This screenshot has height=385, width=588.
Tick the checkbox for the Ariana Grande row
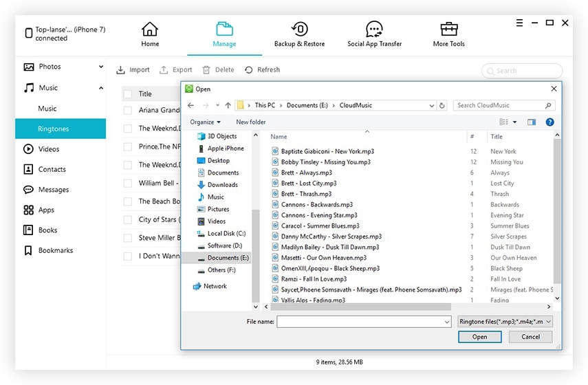pos(127,110)
